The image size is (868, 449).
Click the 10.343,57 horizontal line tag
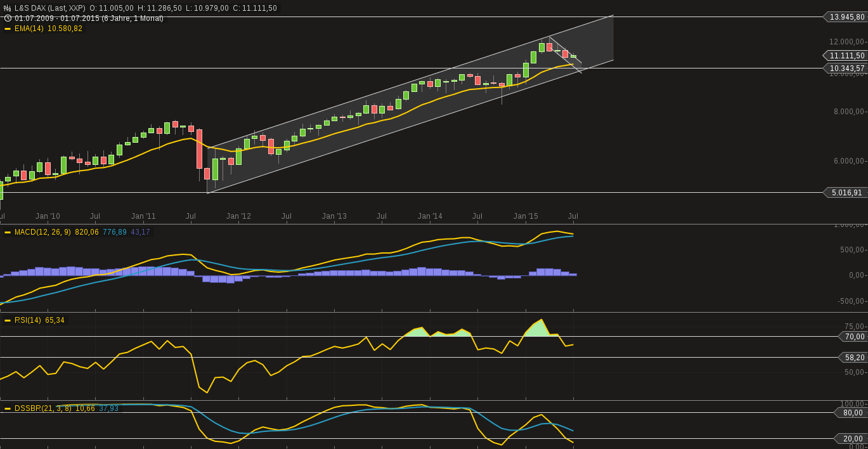(x=846, y=68)
